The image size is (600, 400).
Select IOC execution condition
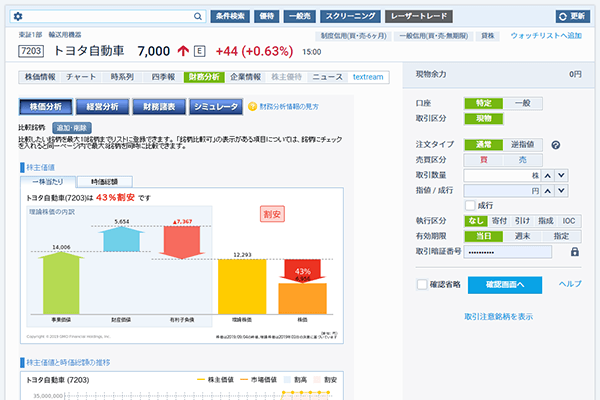coord(569,221)
